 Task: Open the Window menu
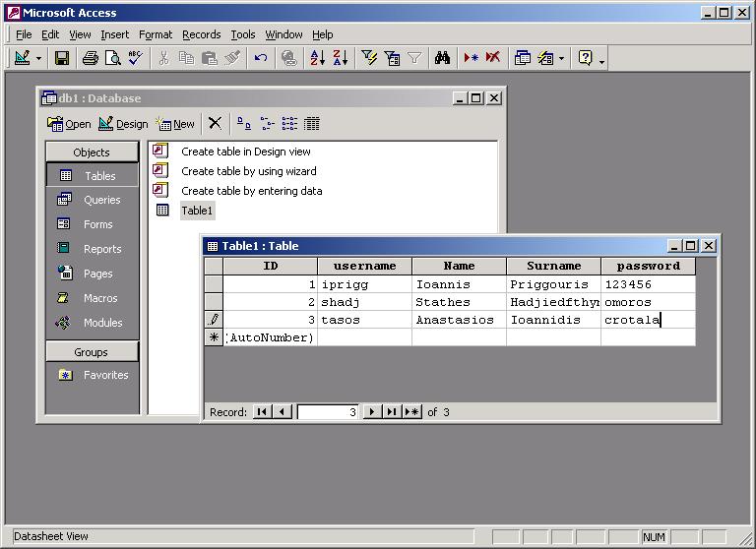tap(283, 34)
